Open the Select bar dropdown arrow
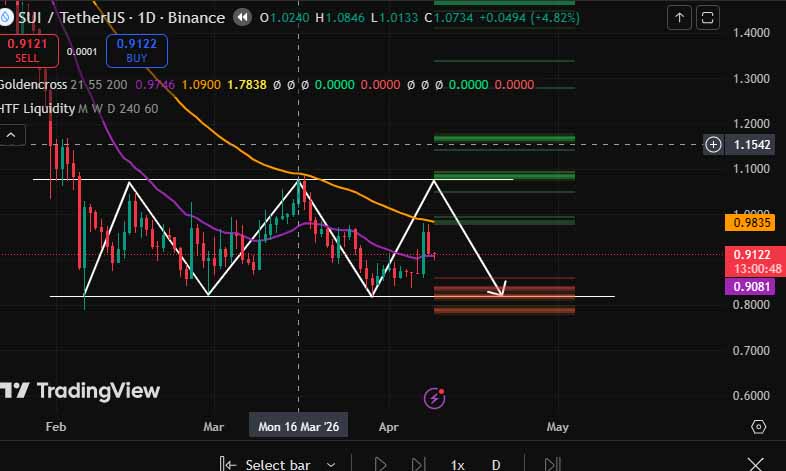 tap(331, 464)
